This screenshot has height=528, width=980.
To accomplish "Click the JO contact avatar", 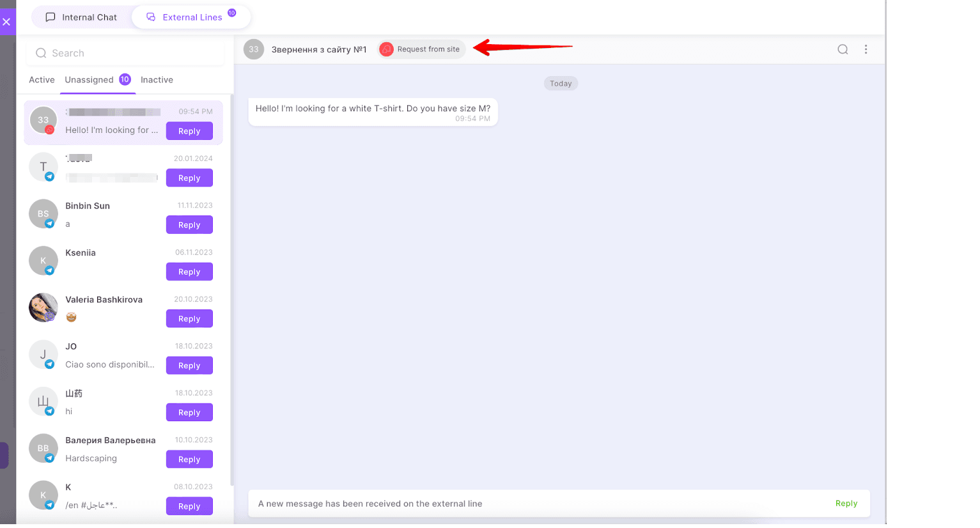I will click(x=43, y=354).
